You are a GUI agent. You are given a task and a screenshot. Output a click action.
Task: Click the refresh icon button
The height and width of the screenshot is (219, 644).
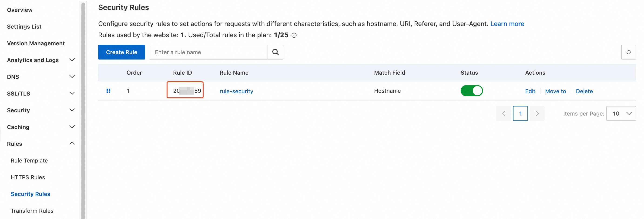628,52
